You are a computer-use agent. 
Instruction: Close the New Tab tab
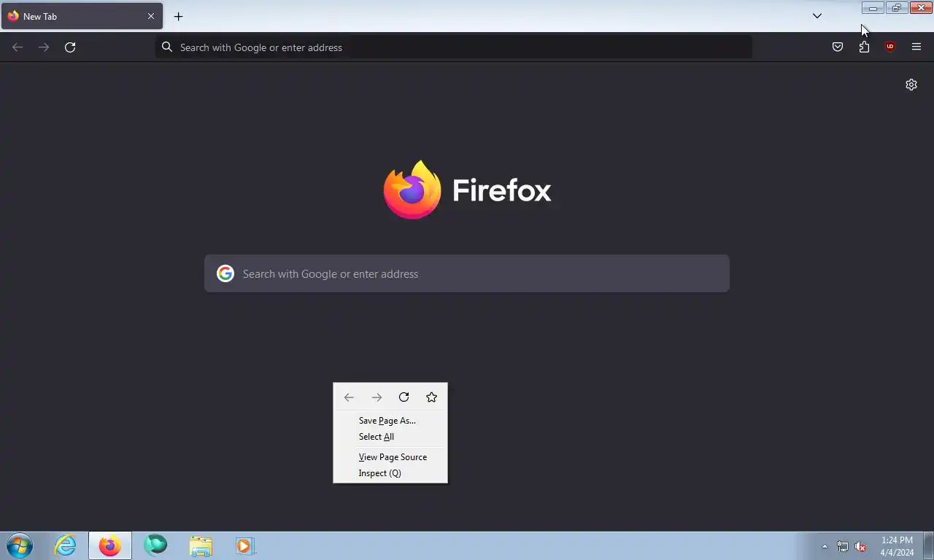151,16
